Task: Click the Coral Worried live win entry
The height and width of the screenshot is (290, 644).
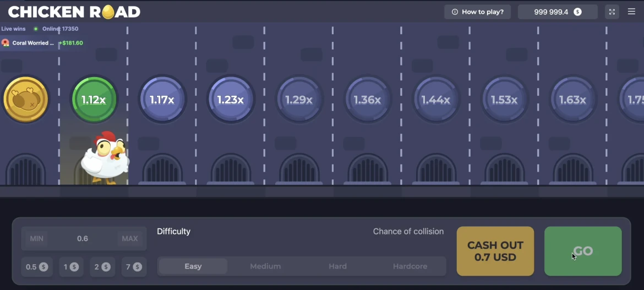Action: (42, 43)
